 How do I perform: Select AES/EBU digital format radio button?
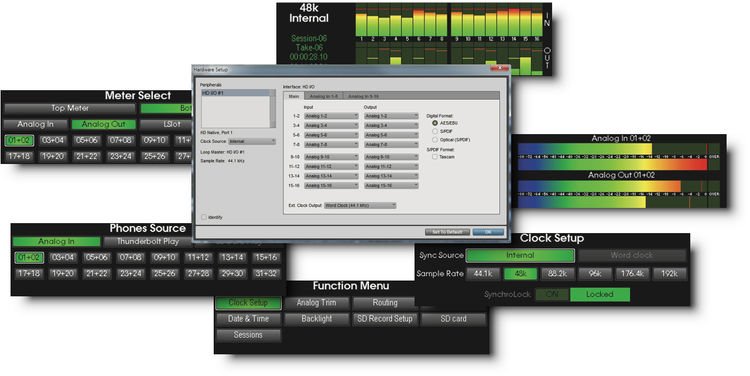click(435, 123)
